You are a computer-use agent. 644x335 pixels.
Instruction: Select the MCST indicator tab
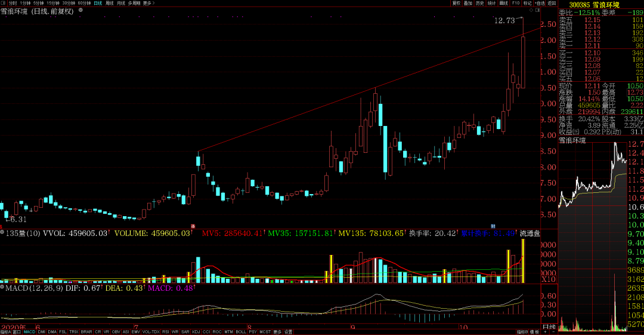click(265, 331)
